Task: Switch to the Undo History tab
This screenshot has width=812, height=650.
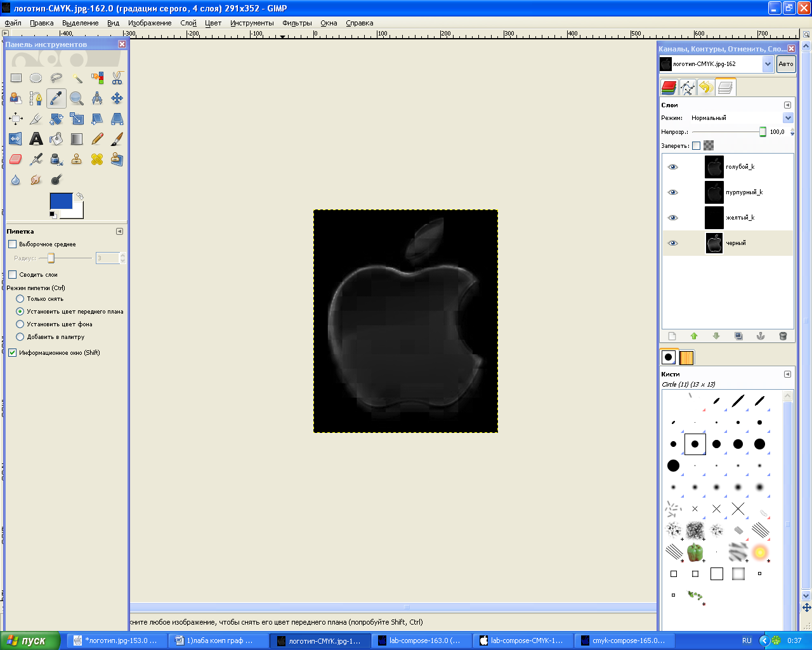Action: pyautogui.click(x=706, y=88)
